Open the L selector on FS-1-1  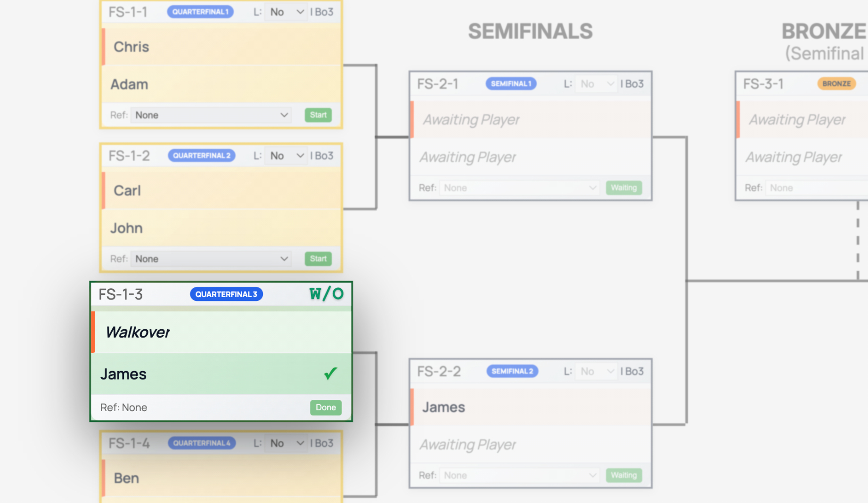coord(286,12)
